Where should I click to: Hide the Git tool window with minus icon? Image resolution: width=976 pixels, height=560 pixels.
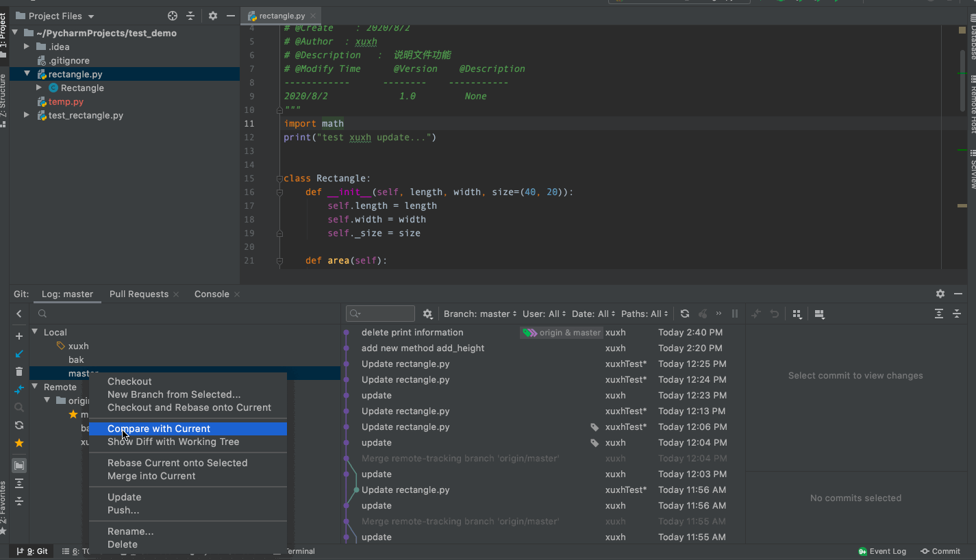pyautogui.click(x=958, y=294)
